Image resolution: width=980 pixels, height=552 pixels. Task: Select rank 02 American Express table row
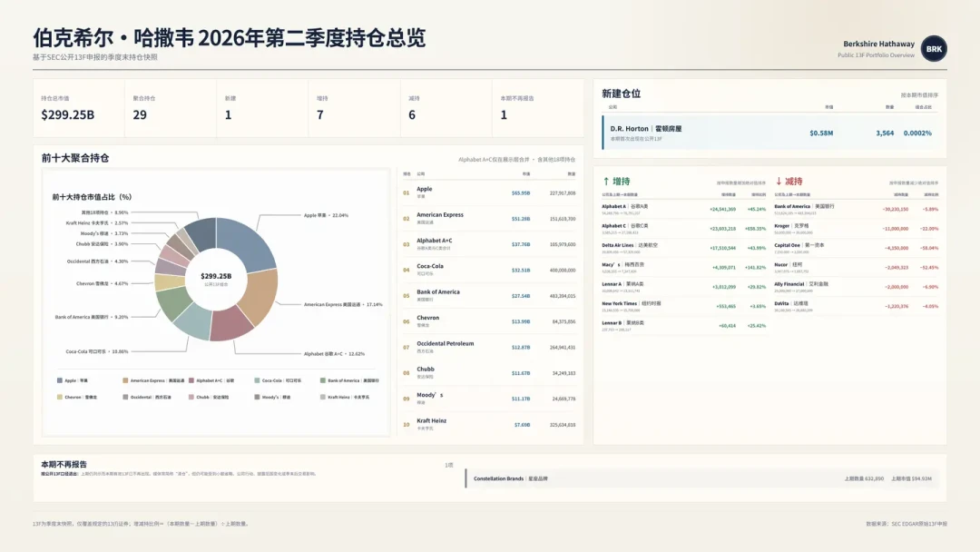coord(489,218)
